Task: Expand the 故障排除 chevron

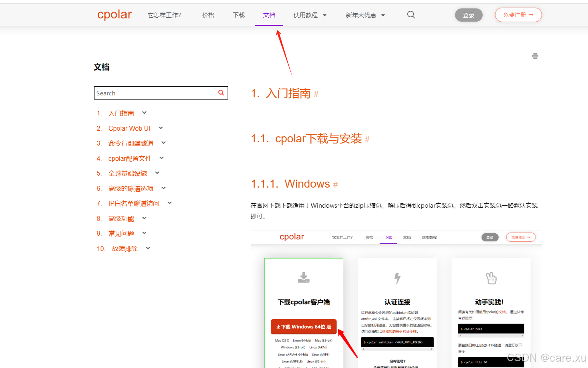Action: [x=148, y=248]
